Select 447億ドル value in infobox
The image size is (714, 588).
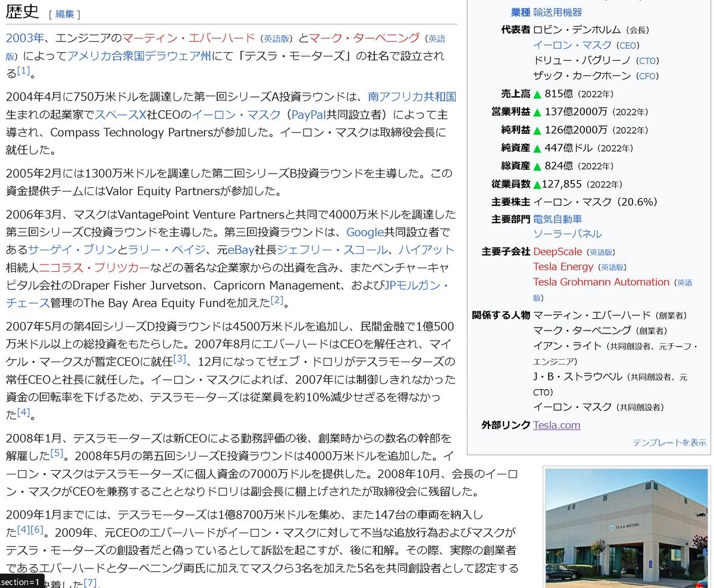567,148
